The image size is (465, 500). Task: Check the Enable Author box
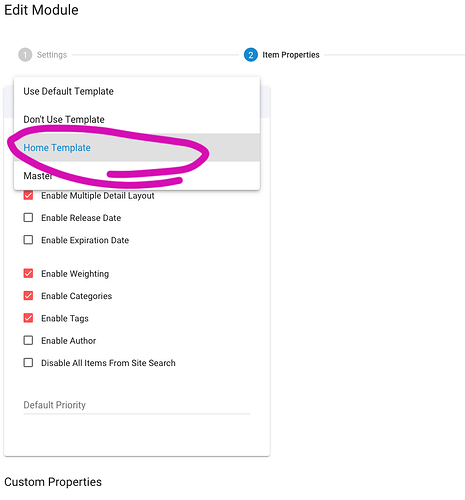(28, 340)
